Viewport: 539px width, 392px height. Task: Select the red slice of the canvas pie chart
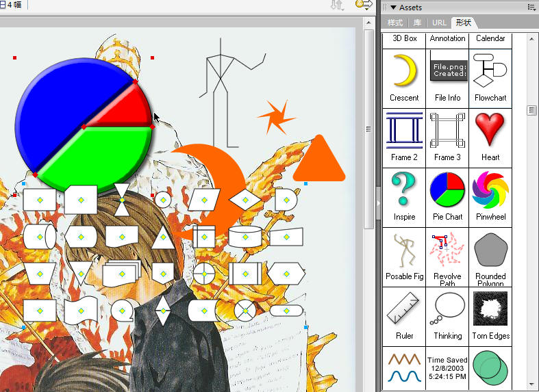pos(127,112)
